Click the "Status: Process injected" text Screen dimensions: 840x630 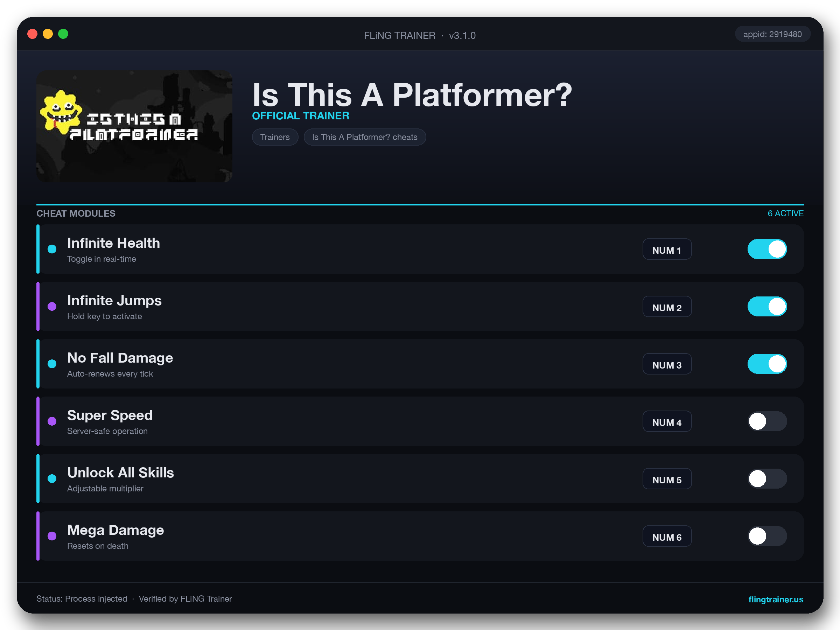[x=82, y=599]
